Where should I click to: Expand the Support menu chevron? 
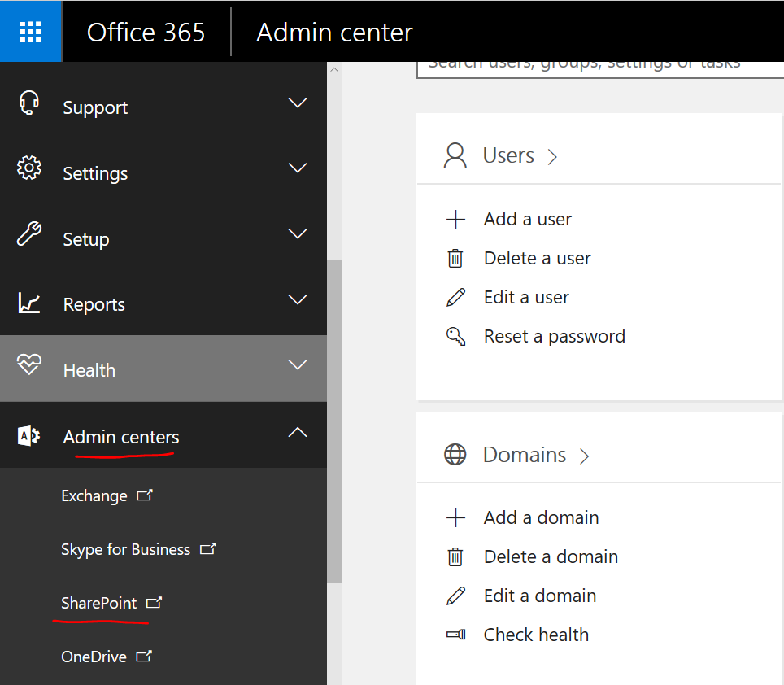298,103
